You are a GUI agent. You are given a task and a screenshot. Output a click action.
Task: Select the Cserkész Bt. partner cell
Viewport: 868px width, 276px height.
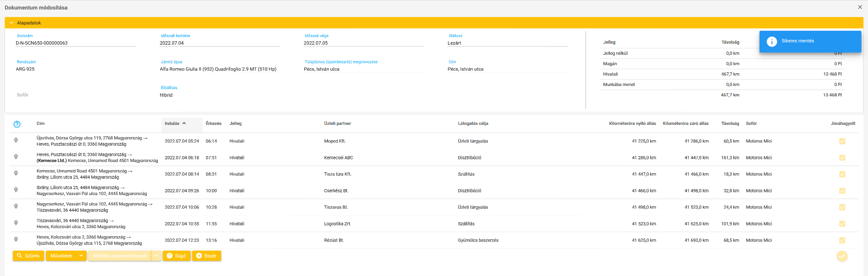336,191
